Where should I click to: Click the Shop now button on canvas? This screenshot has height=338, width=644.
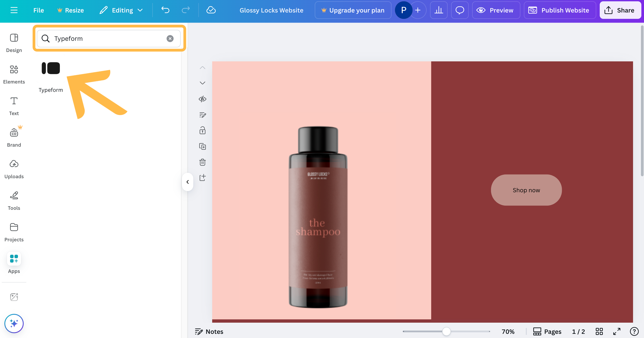click(526, 190)
